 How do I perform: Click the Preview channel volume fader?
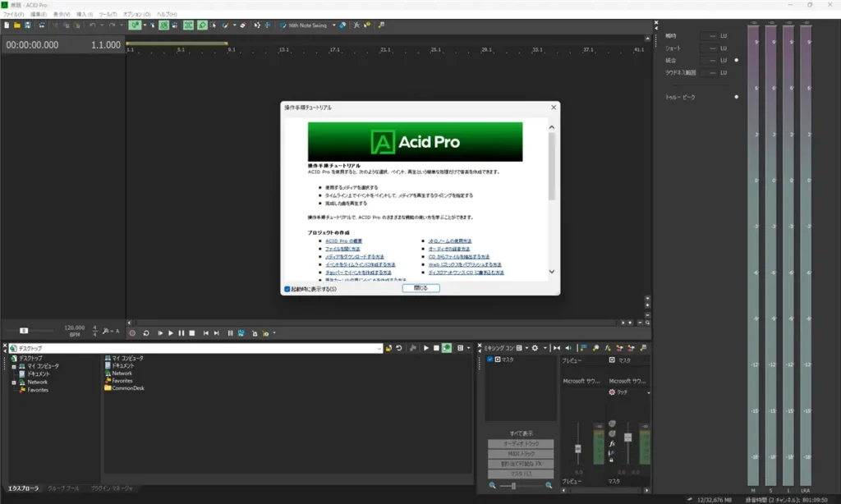point(577,449)
